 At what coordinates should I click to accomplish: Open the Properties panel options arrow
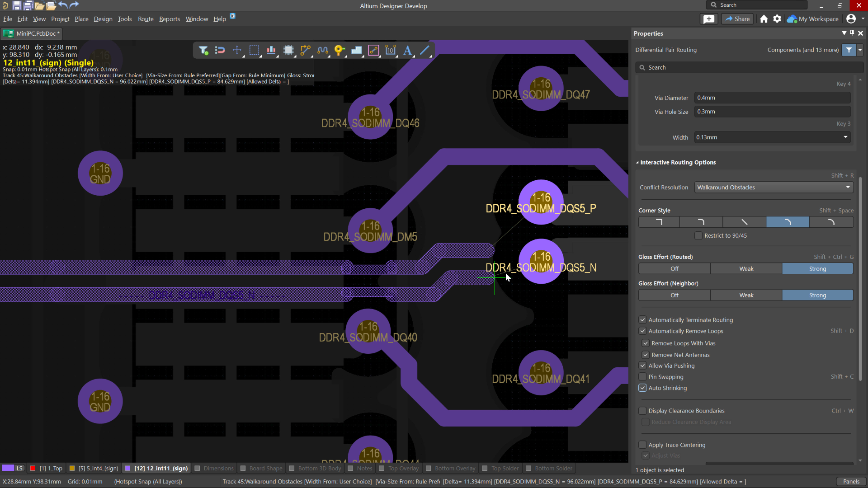844,33
